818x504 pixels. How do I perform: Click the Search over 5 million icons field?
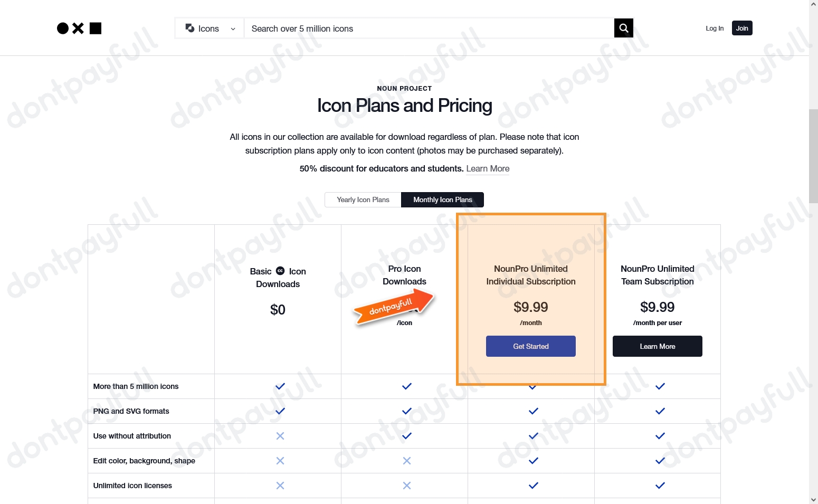tap(429, 28)
